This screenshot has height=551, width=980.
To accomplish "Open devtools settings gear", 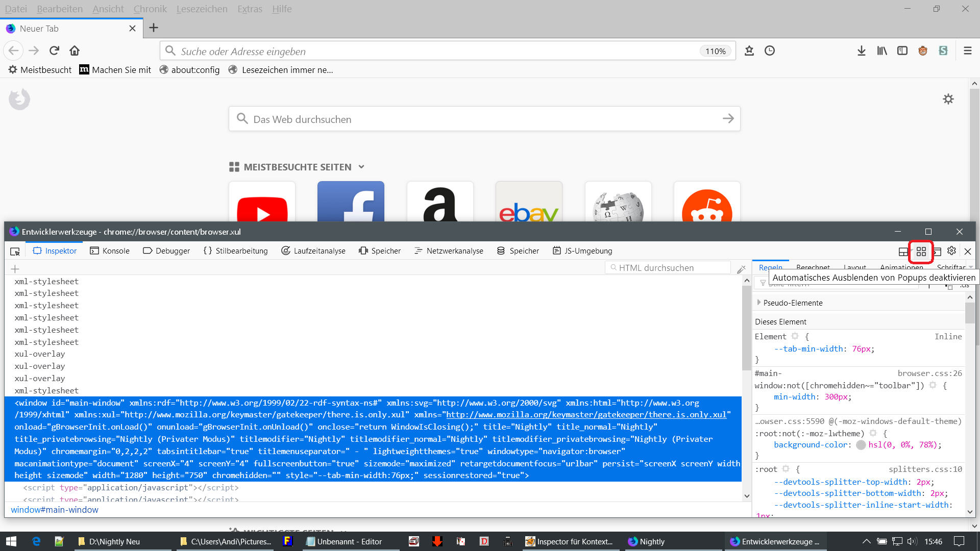I will [x=951, y=251].
